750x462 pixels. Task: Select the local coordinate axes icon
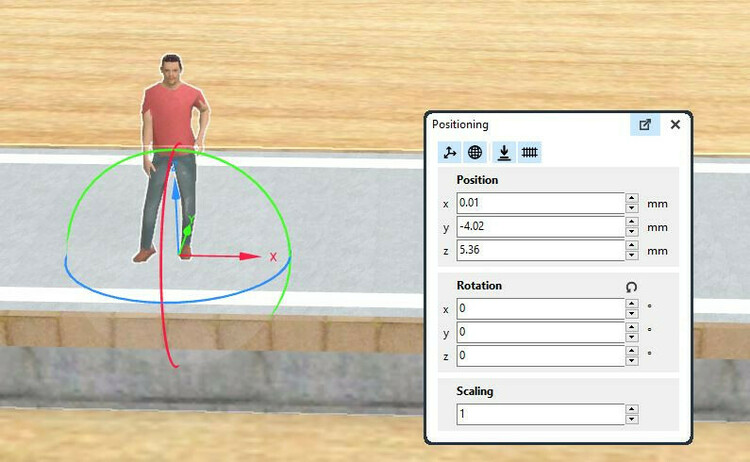click(x=450, y=153)
